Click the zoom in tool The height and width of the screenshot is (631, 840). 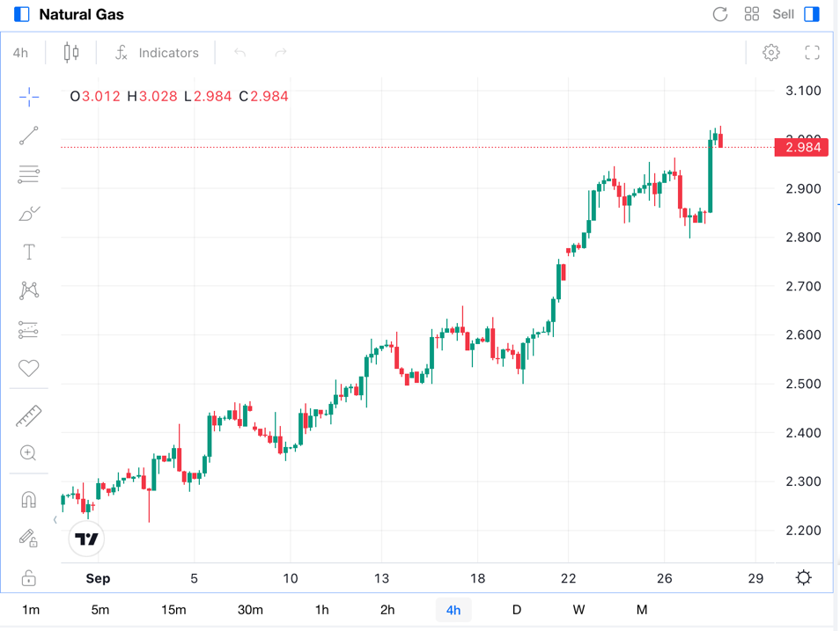click(x=29, y=453)
